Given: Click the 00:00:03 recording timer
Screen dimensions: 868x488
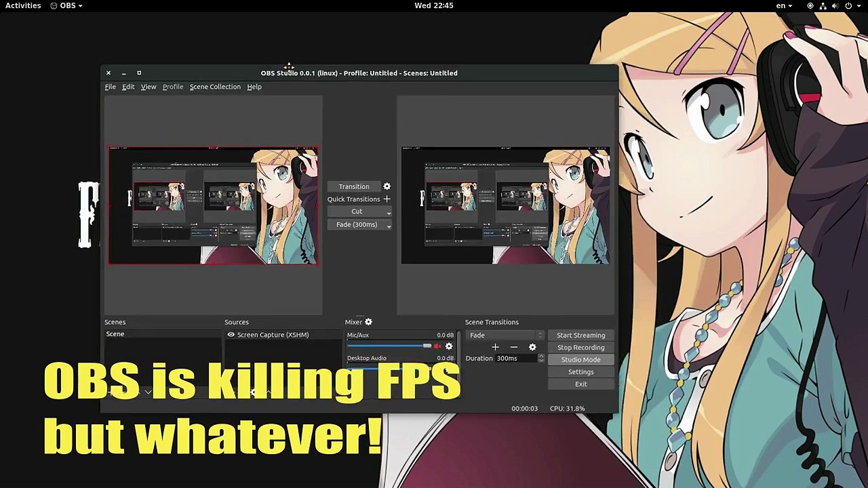Looking at the screenshot, I should click(524, 408).
